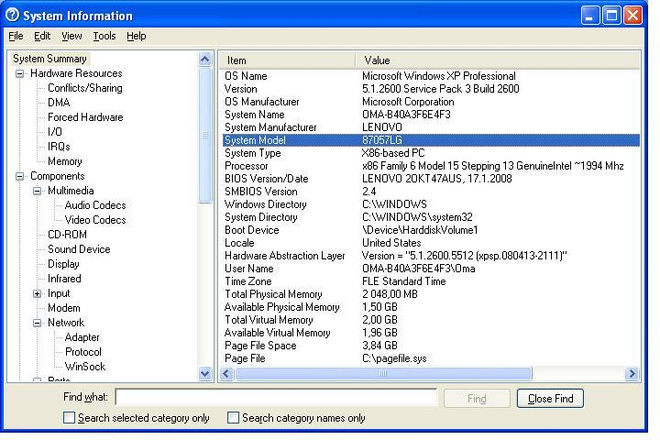Viewport: 660px width, 440px height.
Task: Select Sound Device tree item
Action: coord(79,250)
